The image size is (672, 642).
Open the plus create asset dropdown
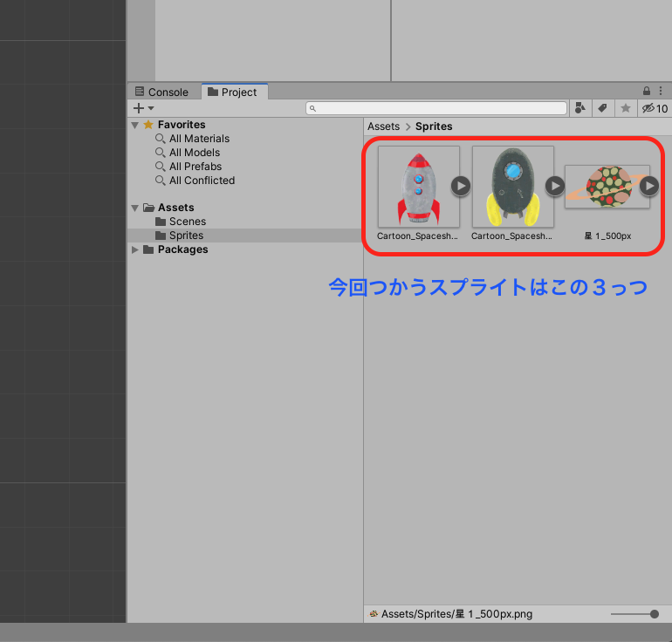(x=143, y=108)
